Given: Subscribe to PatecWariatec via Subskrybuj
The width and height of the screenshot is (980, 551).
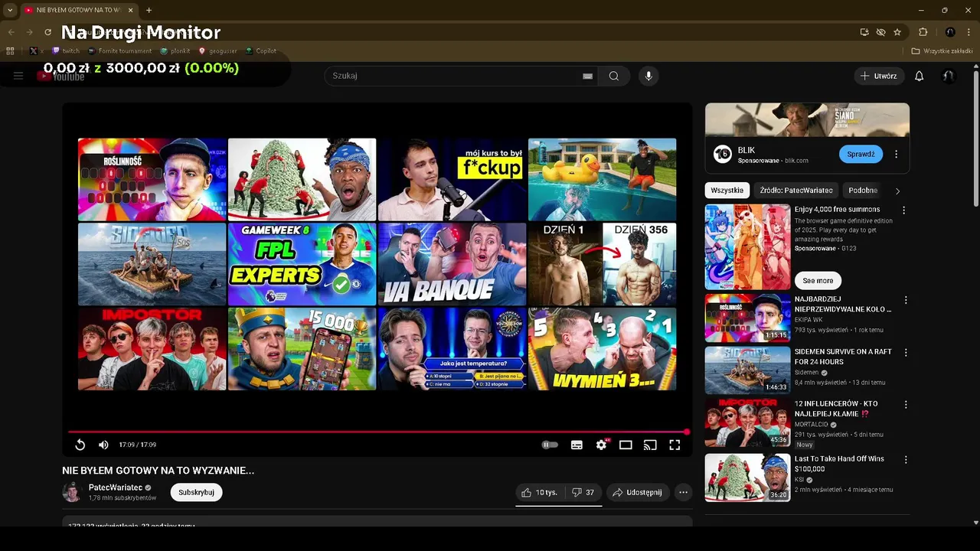Looking at the screenshot, I should pyautogui.click(x=196, y=492).
